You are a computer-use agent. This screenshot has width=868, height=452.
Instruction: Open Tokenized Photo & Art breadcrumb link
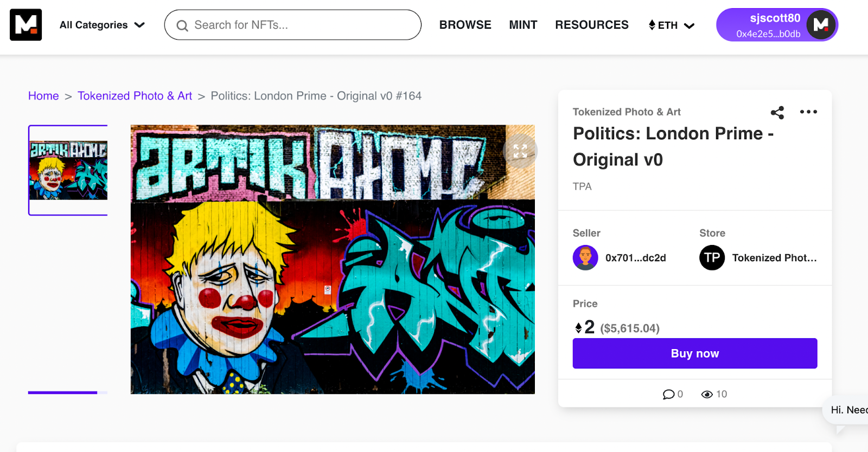tap(135, 96)
